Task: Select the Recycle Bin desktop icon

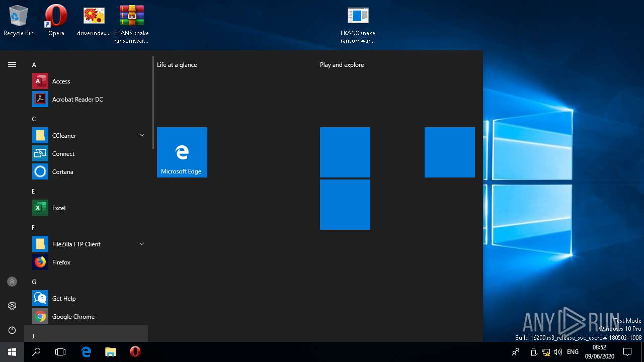Action: pos(19,21)
